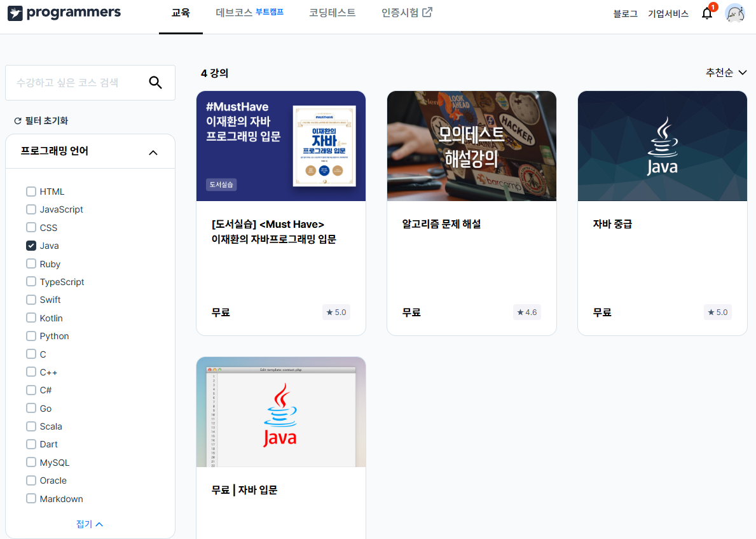Click the 5.0 rating on the Must Have card

pyautogui.click(x=336, y=312)
